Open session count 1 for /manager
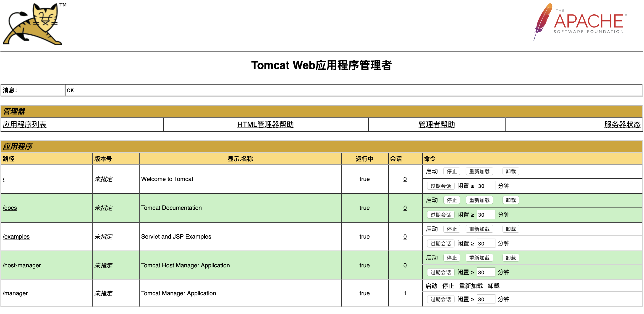Image resolution: width=644 pixels, height=314 pixels. click(405, 293)
